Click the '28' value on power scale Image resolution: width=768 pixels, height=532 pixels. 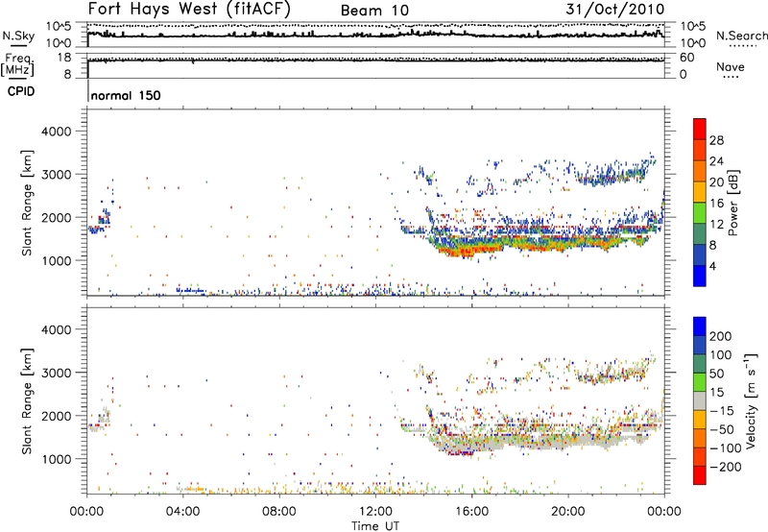click(x=716, y=140)
